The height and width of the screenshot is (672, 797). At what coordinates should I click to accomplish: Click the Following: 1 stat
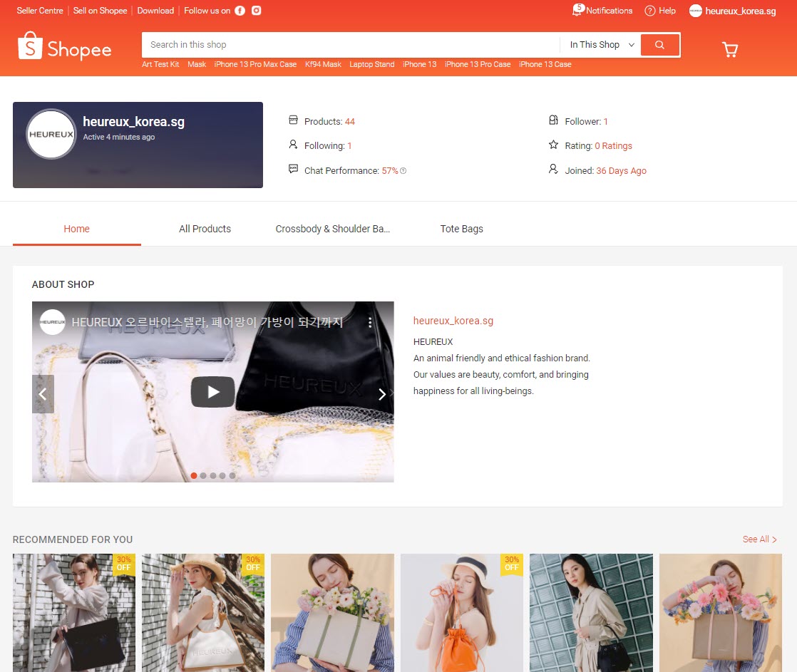328,146
